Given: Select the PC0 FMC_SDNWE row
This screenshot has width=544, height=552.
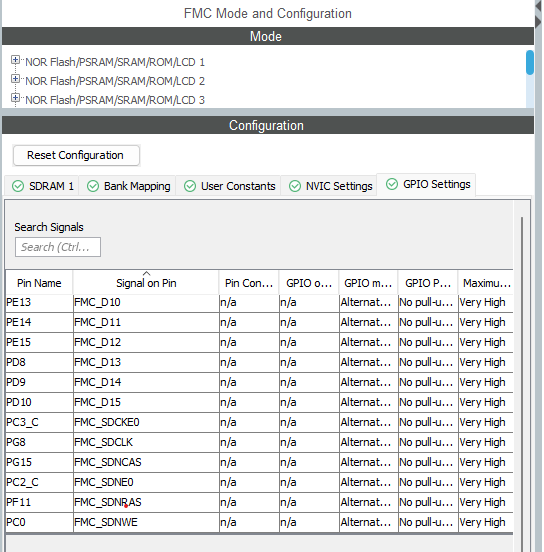Looking at the screenshot, I should click(x=259, y=522).
